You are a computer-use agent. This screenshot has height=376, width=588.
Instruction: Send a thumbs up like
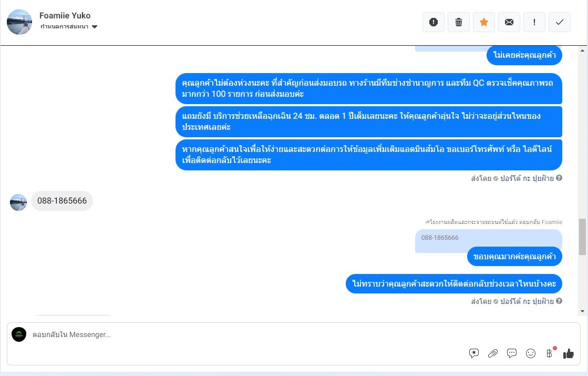[x=569, y=353]
